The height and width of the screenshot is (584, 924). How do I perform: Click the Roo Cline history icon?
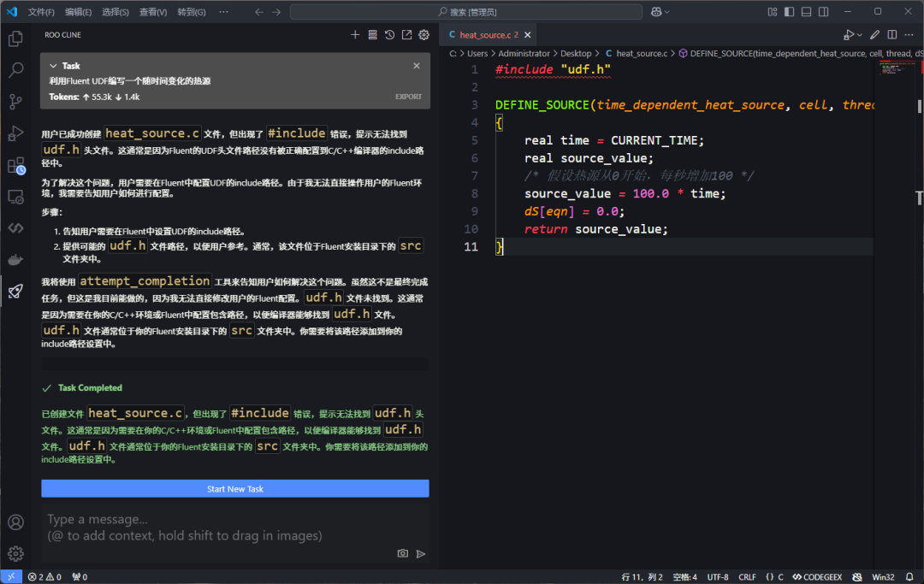tap(389, 35)
